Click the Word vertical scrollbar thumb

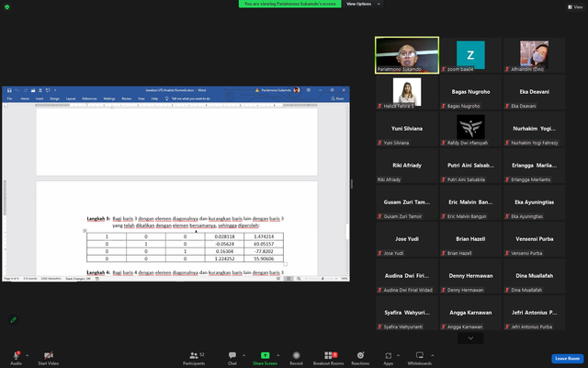click(347, 232)
